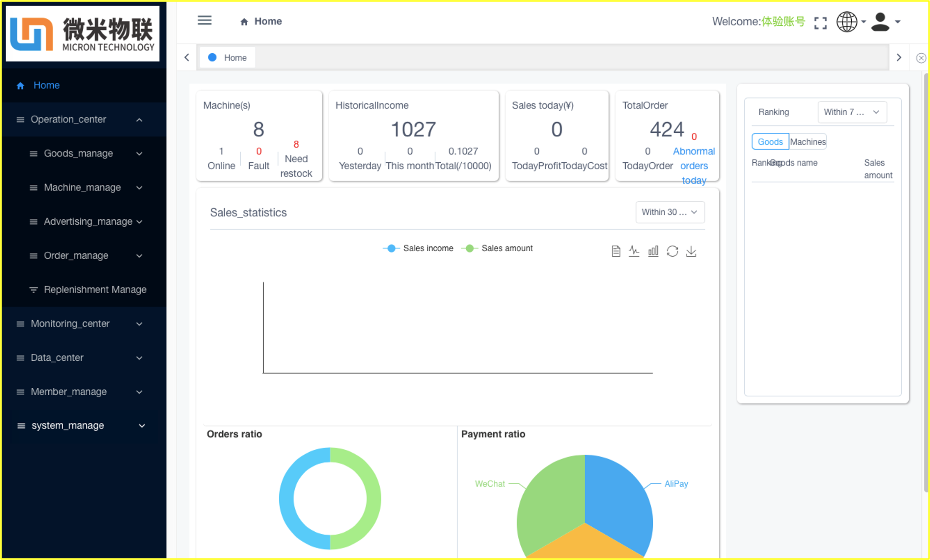Click the page vertical scrollbar

[x=925, y=283]
